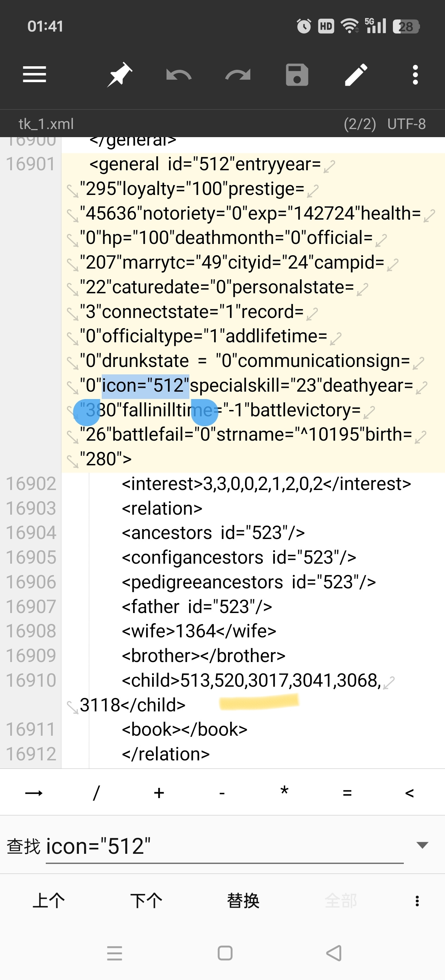Insert slash symbol from shortcut bar
This screenshot has height=980, width=445.
96,793
